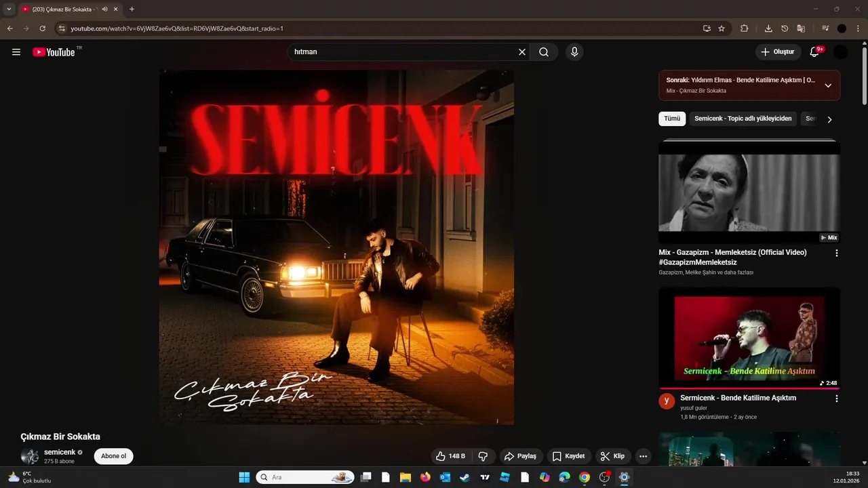Open more actions ellipsis below the video
The image size is (868, 488).
[x=643, y=456]
